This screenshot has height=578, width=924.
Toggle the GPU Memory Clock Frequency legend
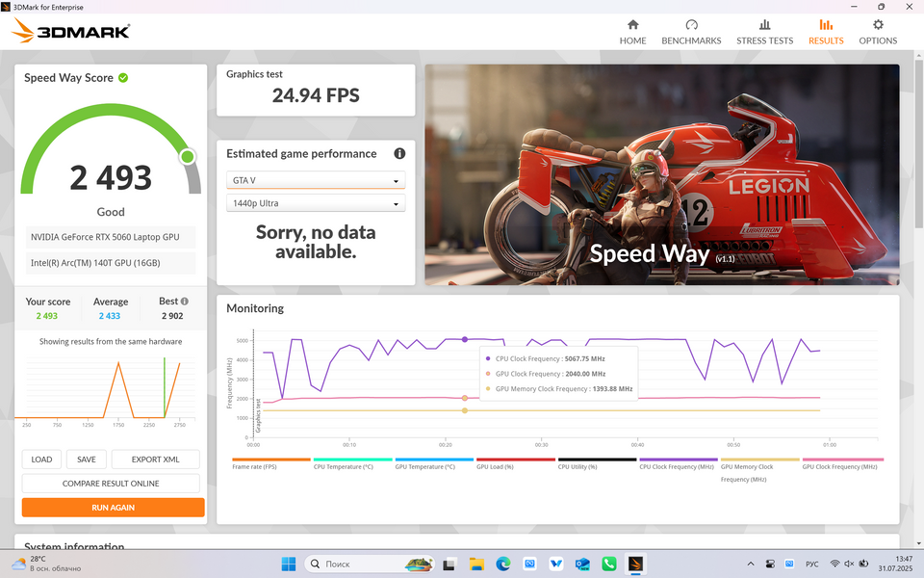click(x=759, y=470)
